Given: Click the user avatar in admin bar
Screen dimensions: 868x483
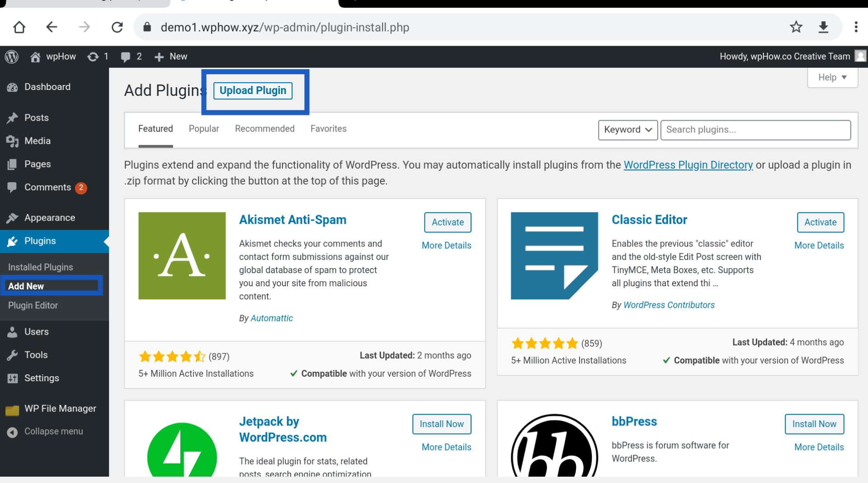Looking at the screenshot, I should coord(860,56).
